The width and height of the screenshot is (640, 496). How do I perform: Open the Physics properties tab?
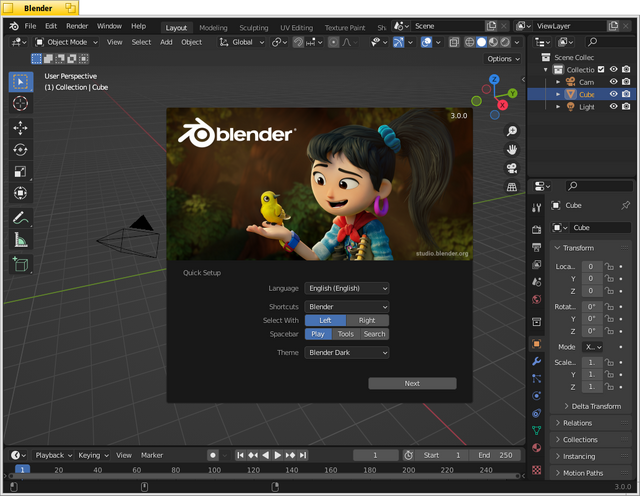(537, 396)
